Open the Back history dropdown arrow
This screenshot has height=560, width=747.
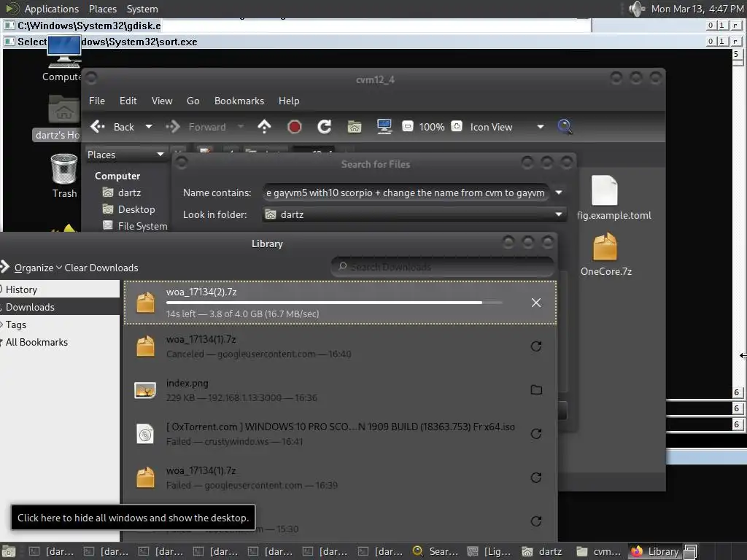coord(149,127)
